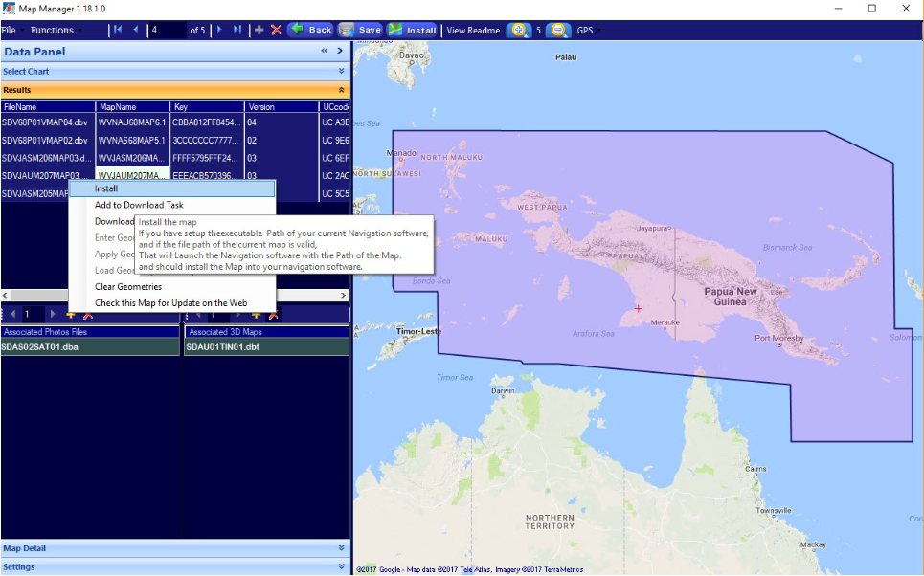Click map name WVNAU60MAP6.1
Image resolution: width=924 pixels, height=576 pixels.
[132, 122]
